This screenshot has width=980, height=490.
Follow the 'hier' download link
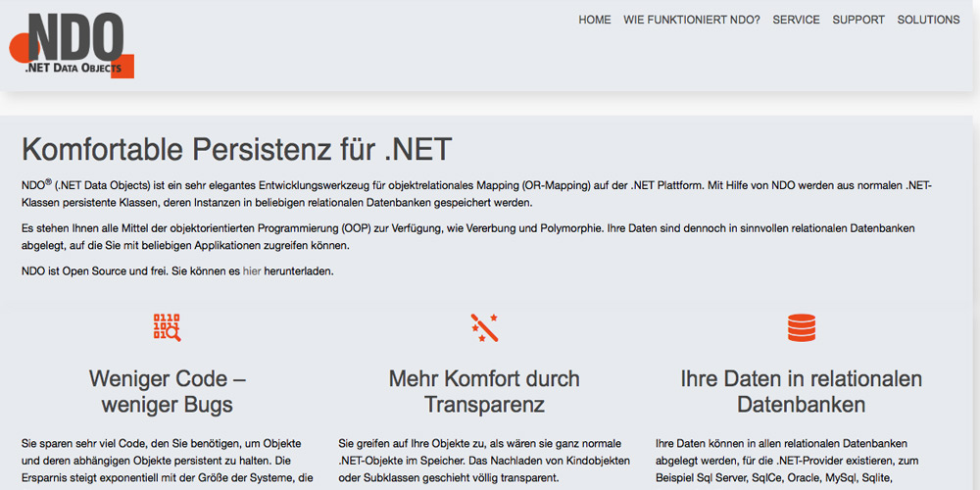click(252, 271)
